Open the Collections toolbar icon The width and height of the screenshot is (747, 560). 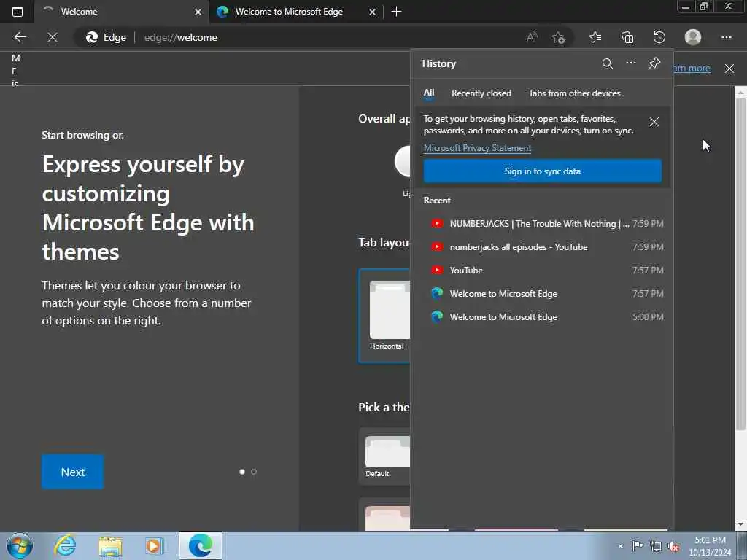(627, 37)
